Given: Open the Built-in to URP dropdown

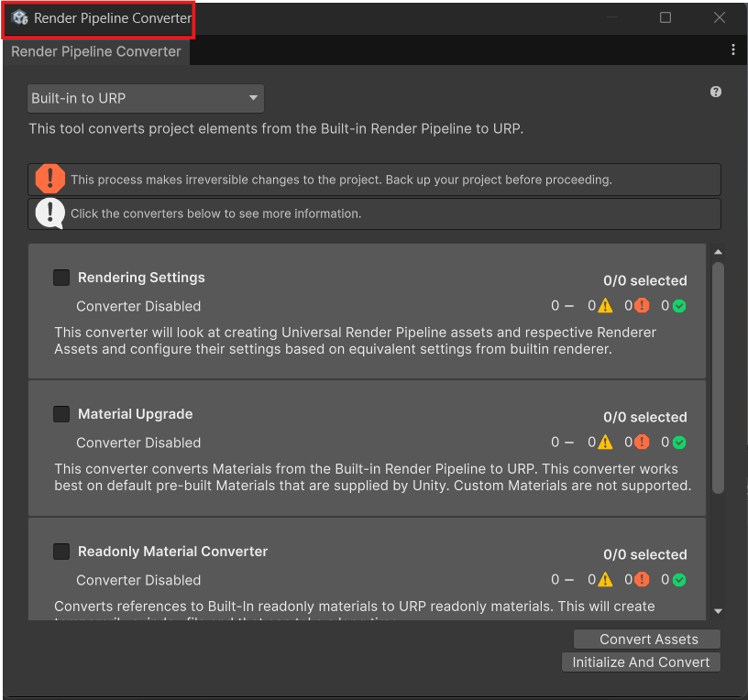Looking at the screenshot, I should 146,98.
